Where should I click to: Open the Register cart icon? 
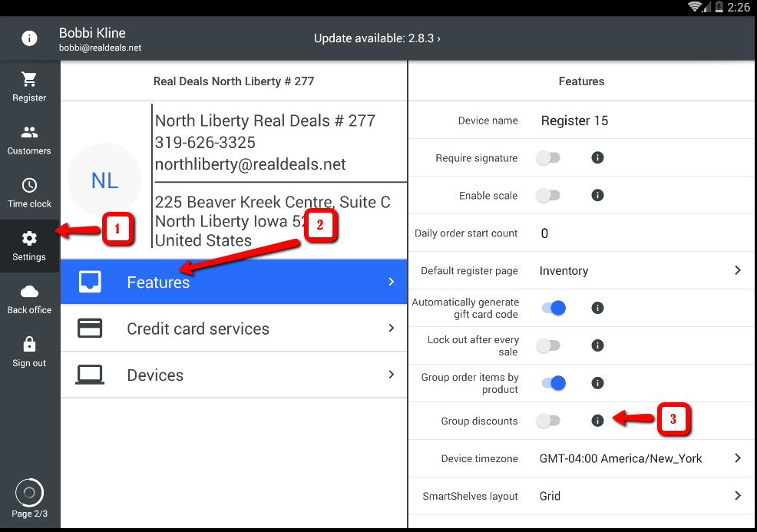pyautogui.click(x=29, y=79)
